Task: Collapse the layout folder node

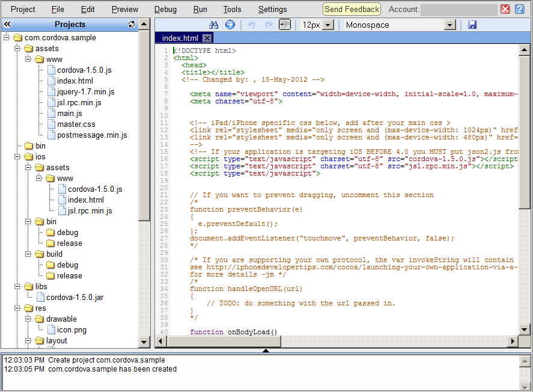Action: 28,340
